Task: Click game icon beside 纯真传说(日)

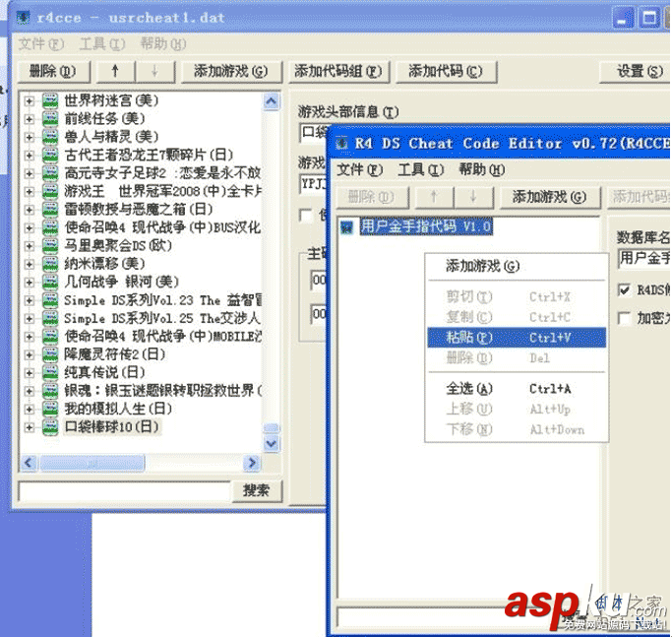Action: 50,373
